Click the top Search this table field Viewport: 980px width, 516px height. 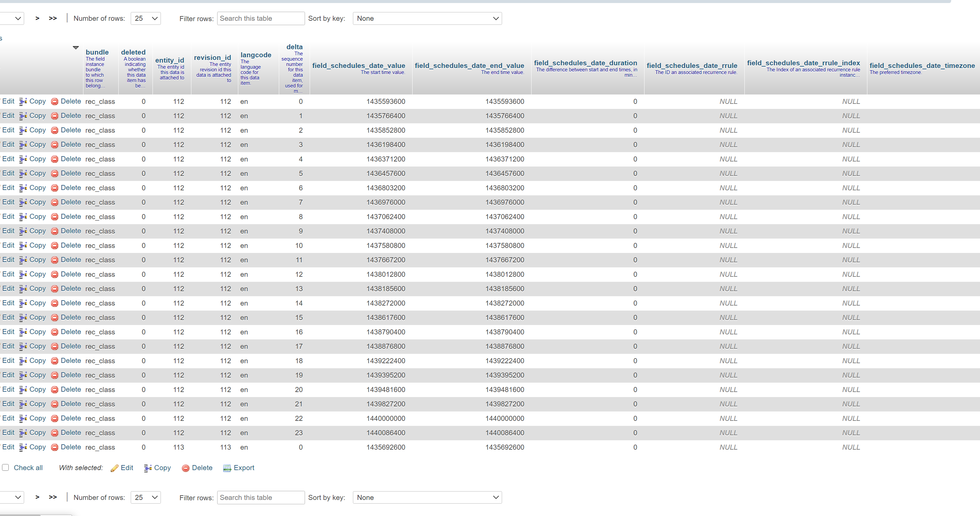(x=261, y=19)
